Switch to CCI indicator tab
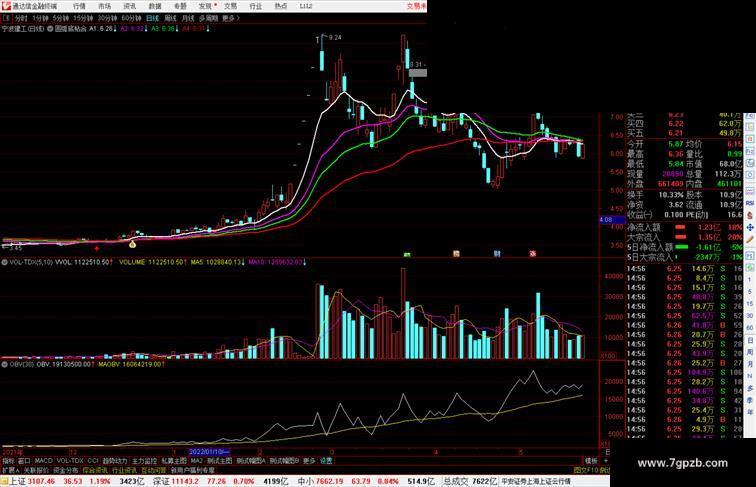The width and height of the screenshot is (756, 487). pyautogui.click(x=93, y=461)
